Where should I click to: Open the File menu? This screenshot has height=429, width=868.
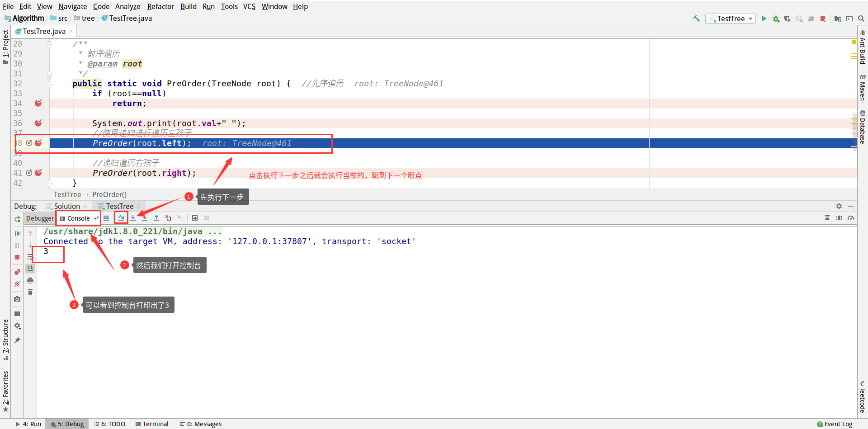coord(8,6)
